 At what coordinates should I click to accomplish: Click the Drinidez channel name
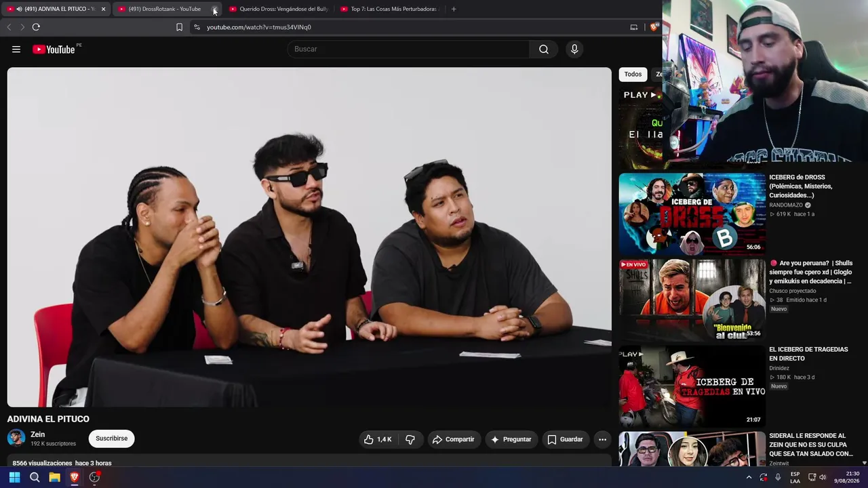[x=779, y=368]
